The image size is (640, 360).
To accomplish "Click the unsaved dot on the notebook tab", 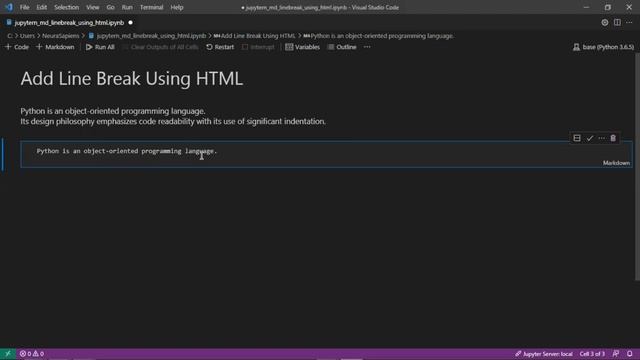I will coord(131,23).
